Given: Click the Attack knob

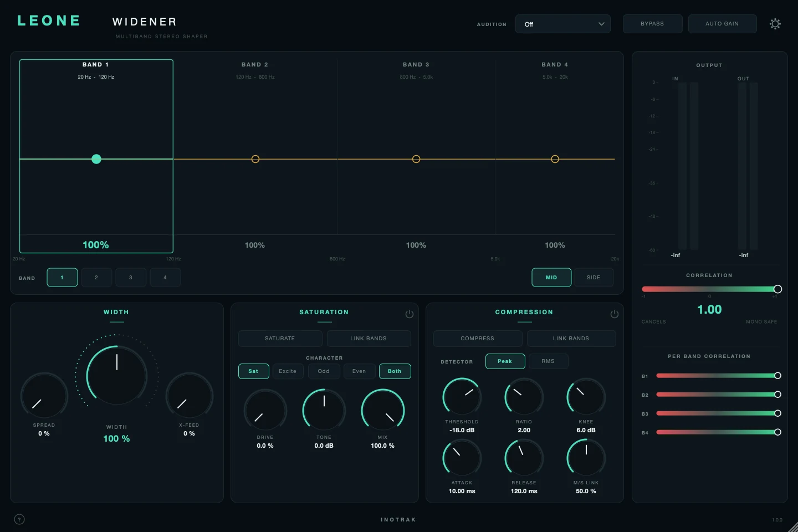Looking at the screenshot, I should pos(462,458).
